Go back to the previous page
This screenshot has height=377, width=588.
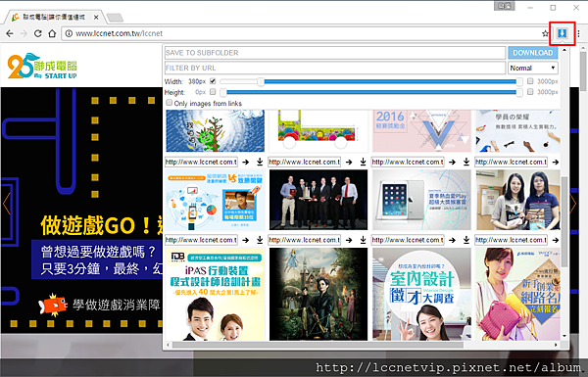coord(10,33)
